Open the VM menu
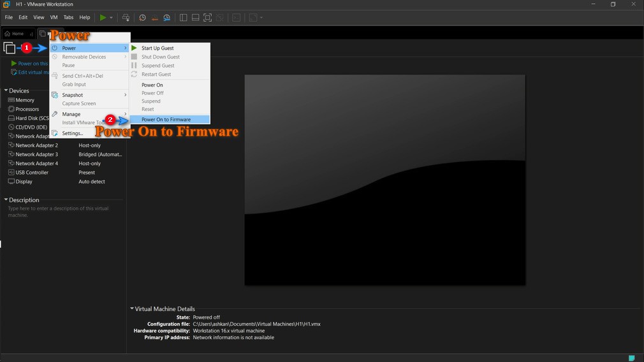Viewport: 644px width, 362px height. [x=54, y=17]
